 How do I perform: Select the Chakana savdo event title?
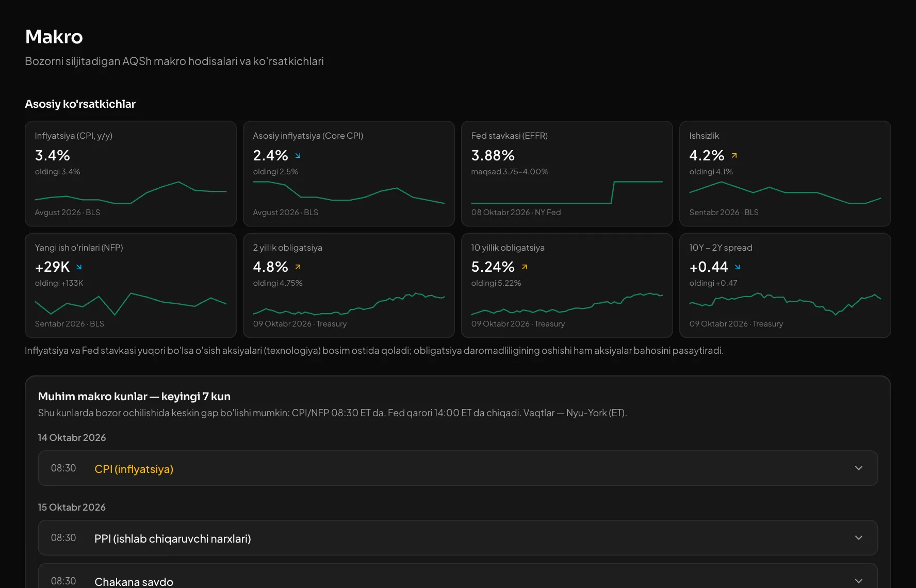134,582
